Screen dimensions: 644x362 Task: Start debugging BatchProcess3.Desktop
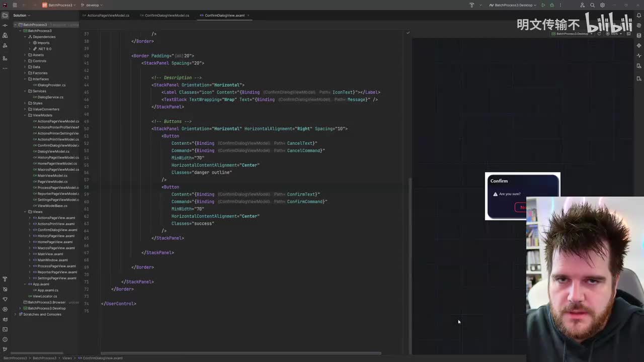pyautogui.click(x=552, y=5)
